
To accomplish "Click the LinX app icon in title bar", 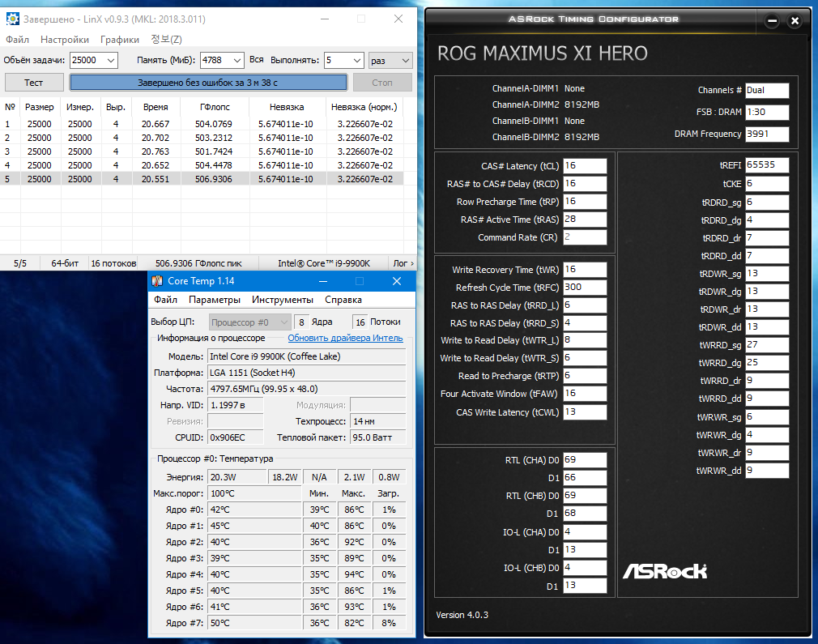I will click(x=12, y=19).
